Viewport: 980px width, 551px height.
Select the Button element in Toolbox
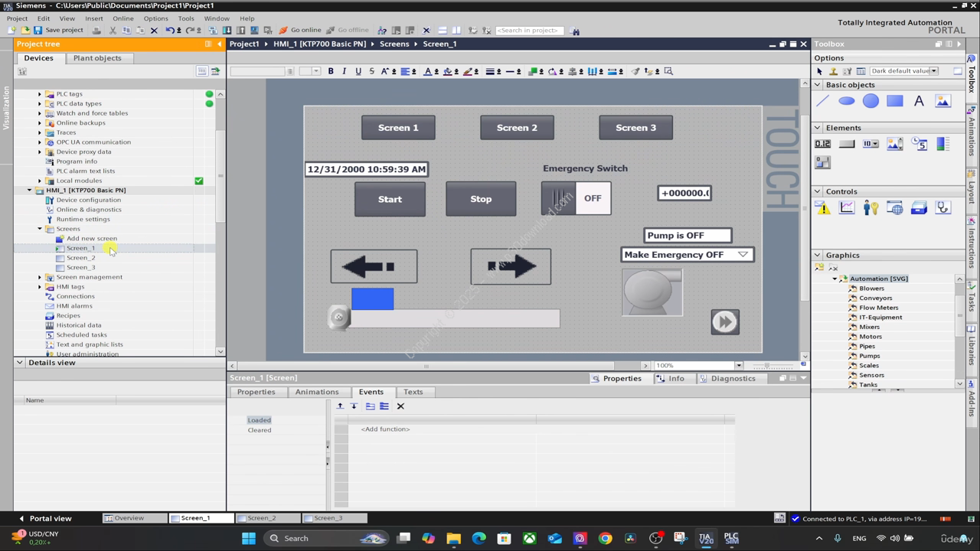point(847,144)
